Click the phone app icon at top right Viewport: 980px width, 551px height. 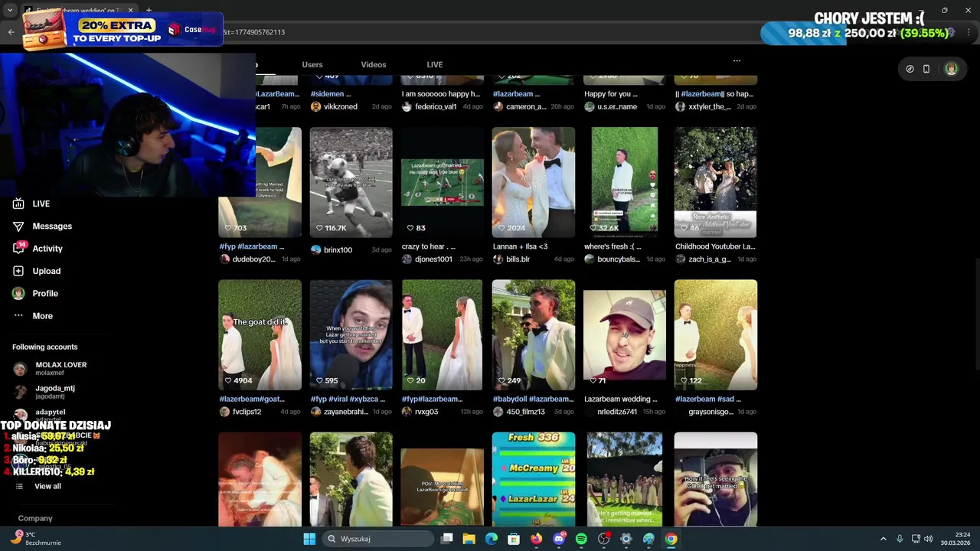click(x=926, y=69)
